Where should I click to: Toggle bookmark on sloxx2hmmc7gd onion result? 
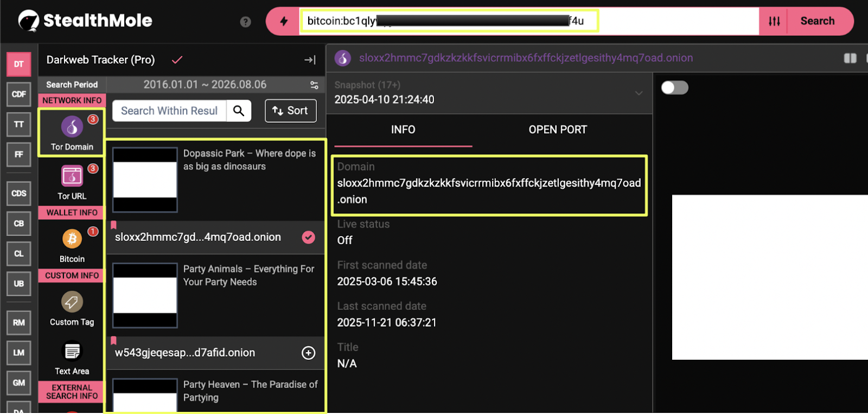coord(113,225)
